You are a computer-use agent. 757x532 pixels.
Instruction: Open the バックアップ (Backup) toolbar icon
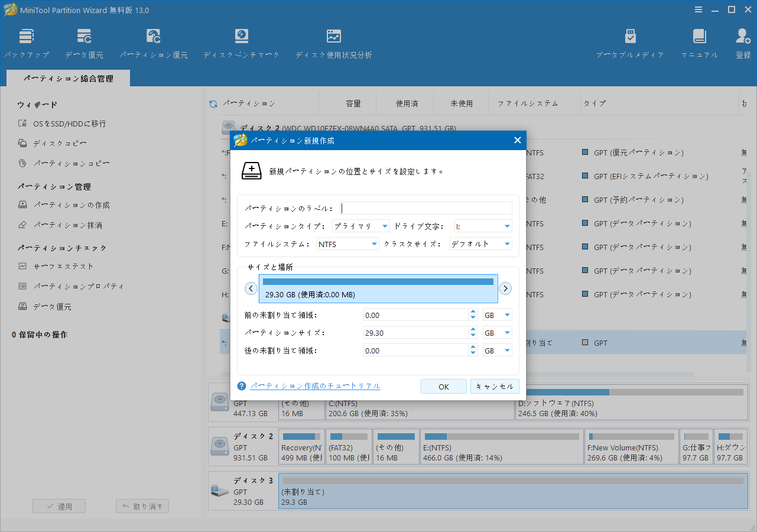27,41
